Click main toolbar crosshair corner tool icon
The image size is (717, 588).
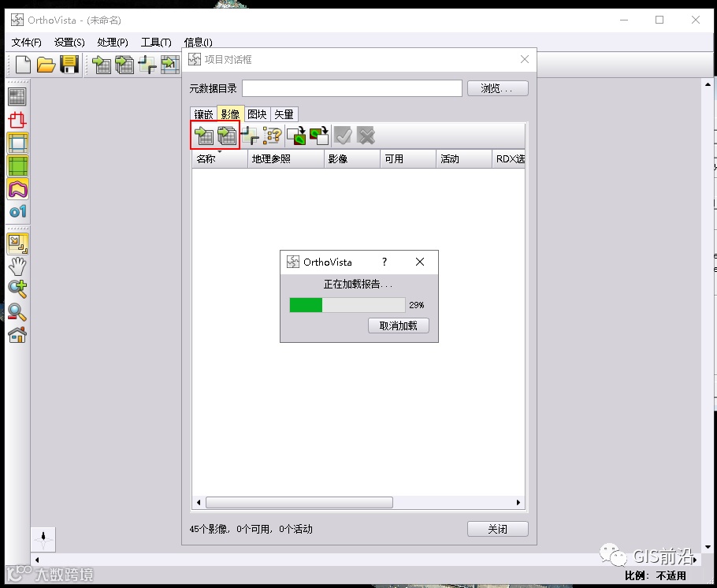click(147, 65)
